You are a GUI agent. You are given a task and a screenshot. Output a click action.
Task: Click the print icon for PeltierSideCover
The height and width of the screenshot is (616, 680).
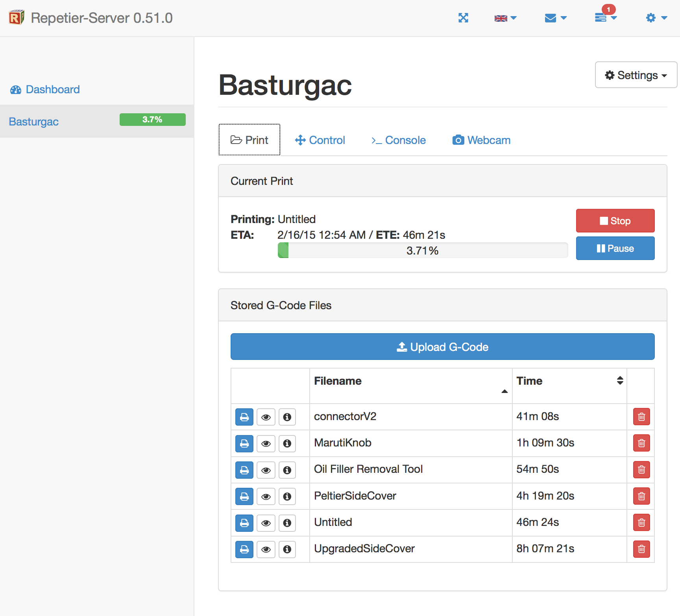click(x=244, y=496)
